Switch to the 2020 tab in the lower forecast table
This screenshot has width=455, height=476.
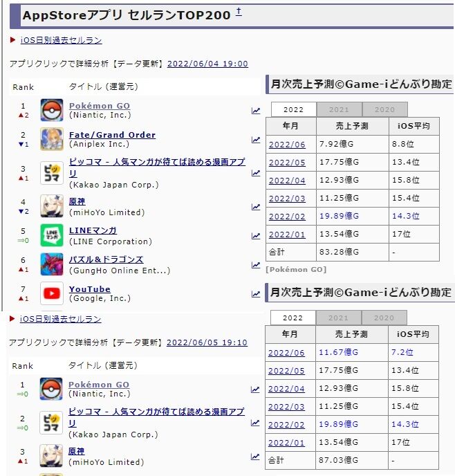(384, 318)
